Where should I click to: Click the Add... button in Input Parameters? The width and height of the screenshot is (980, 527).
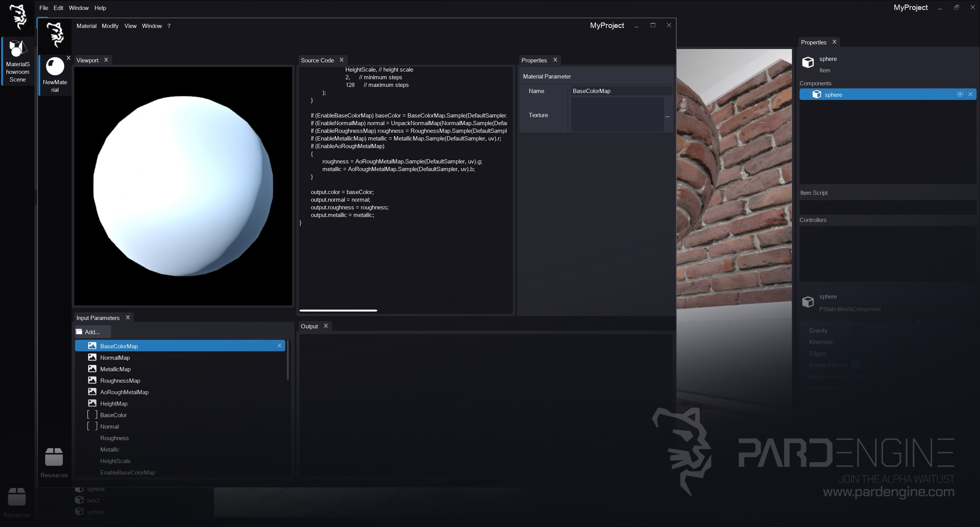pos(93,332)
